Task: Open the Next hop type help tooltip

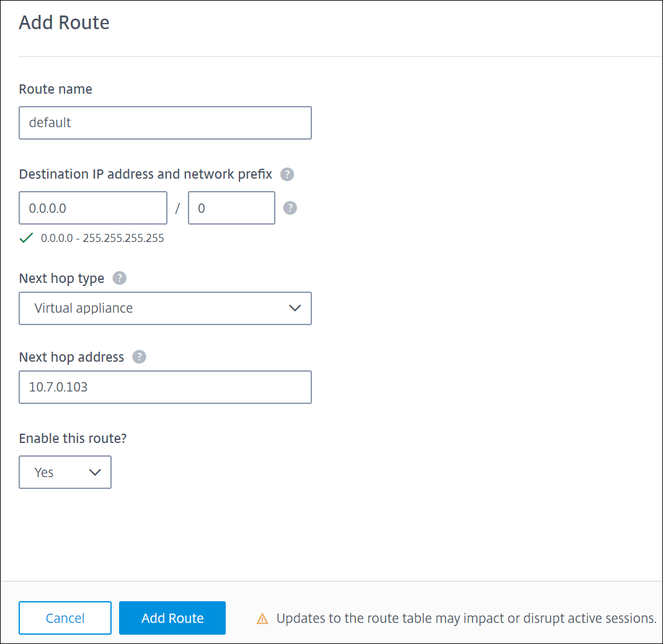Action: 120,278
